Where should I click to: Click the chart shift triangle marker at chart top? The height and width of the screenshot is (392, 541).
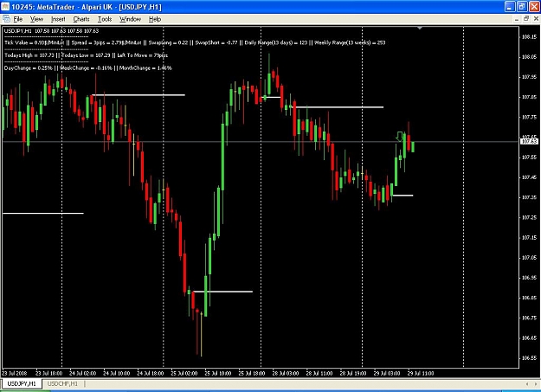(420, 28)
